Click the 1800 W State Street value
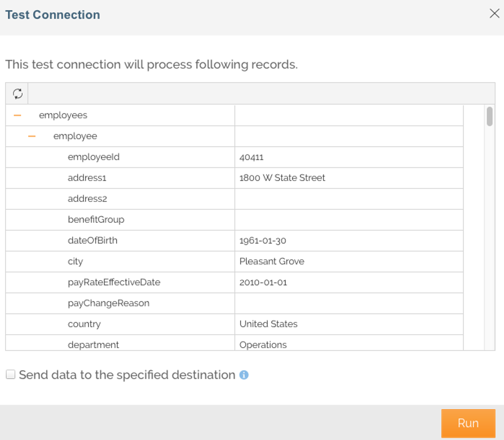 (x=282, y=178)
